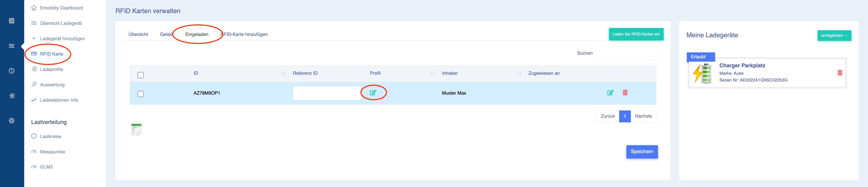Open Ladestationen Info page
Image resolution: width=868 pixels, height=187 pixels.
[59, 100]
